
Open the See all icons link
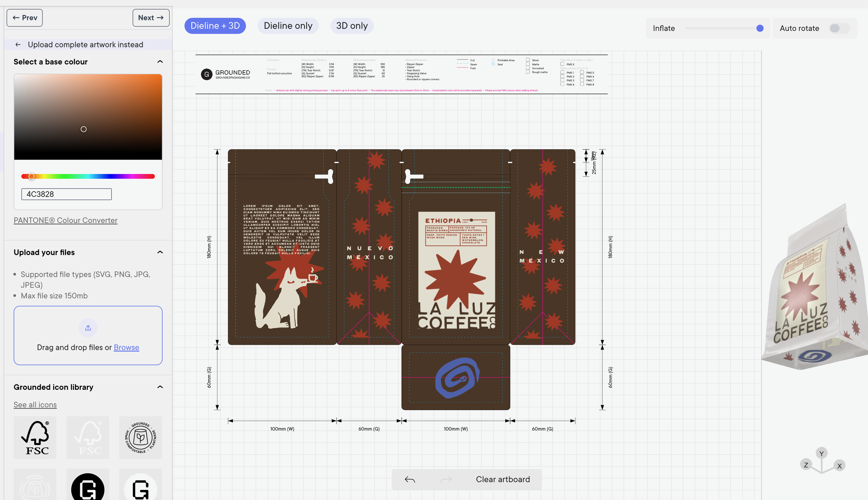point(35,405)
